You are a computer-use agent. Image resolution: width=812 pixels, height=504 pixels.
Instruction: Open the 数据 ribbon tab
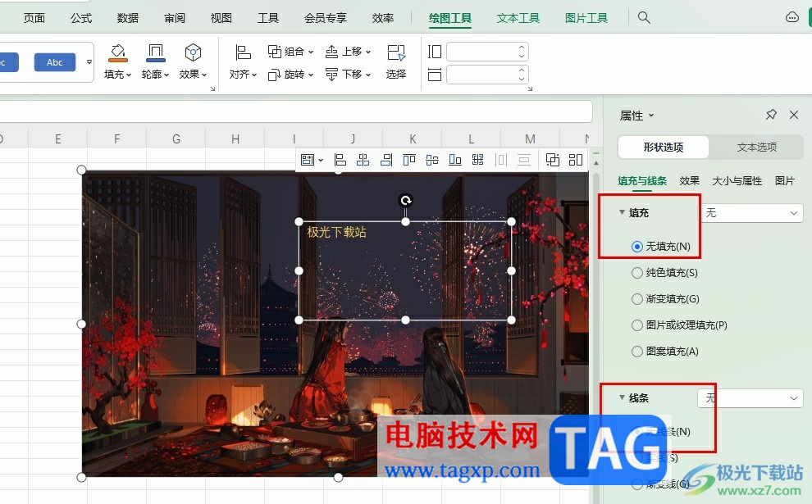tap(127, 18)
